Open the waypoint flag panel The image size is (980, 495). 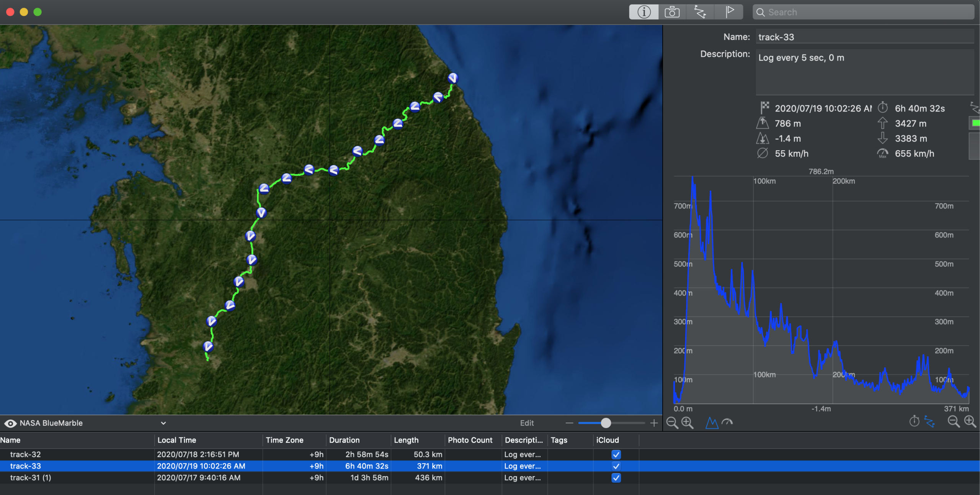[729, 12]
